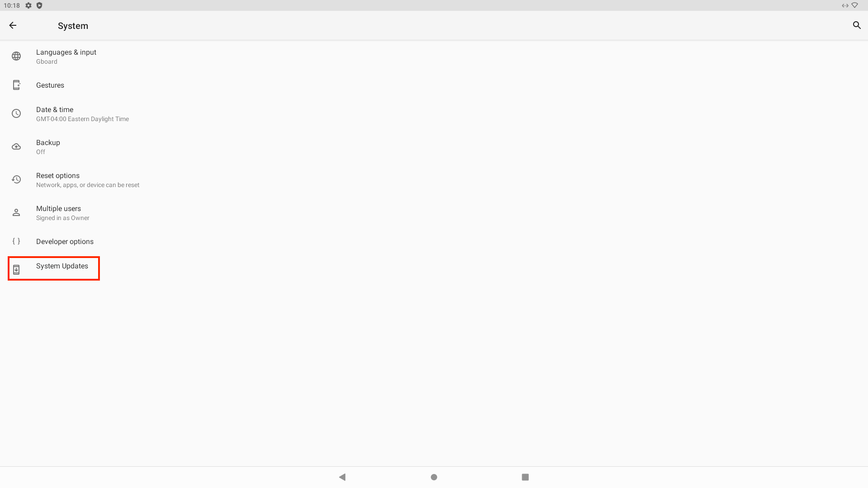Open Multiple users settings
This screenshot has width=868, height=488.
58,213
